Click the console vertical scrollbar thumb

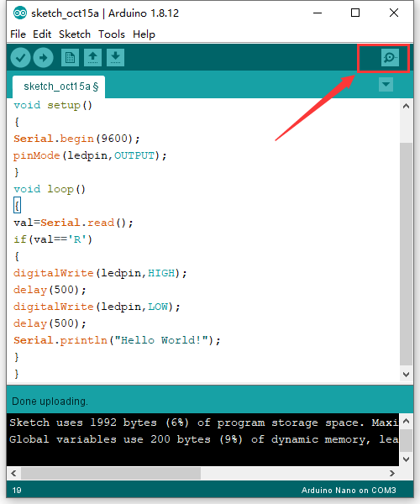tap(407, 440)
